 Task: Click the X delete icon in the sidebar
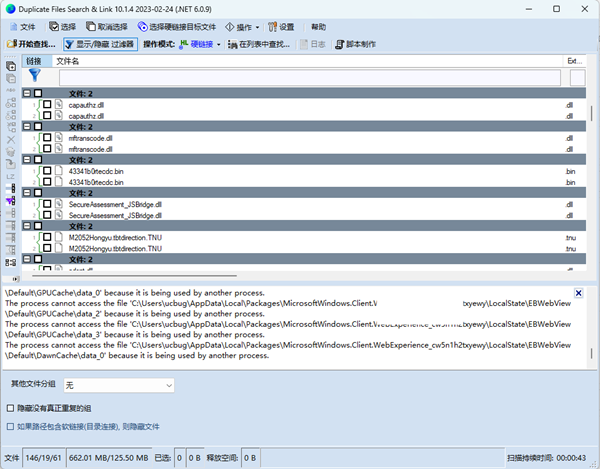tap(11, 140)
